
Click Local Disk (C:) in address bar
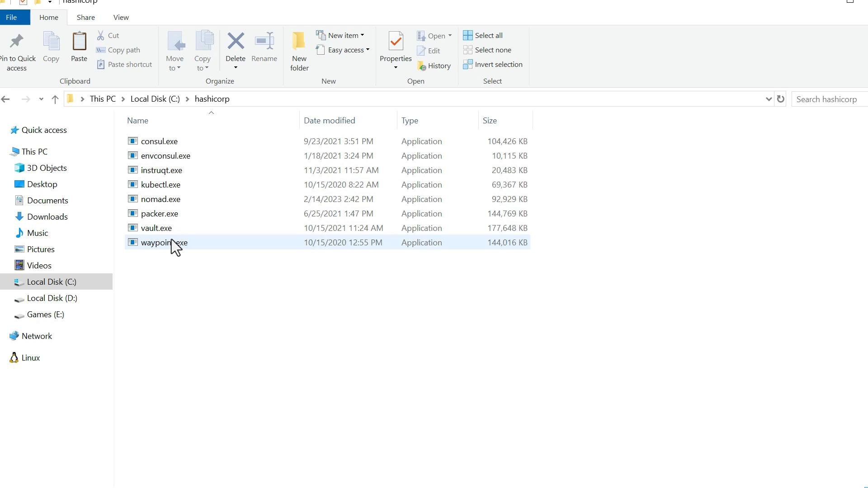coord(155,99)
